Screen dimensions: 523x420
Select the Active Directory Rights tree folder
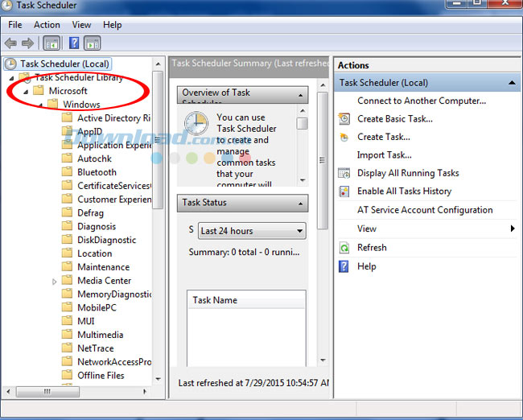pyautogui.click(x=114, y=117)
